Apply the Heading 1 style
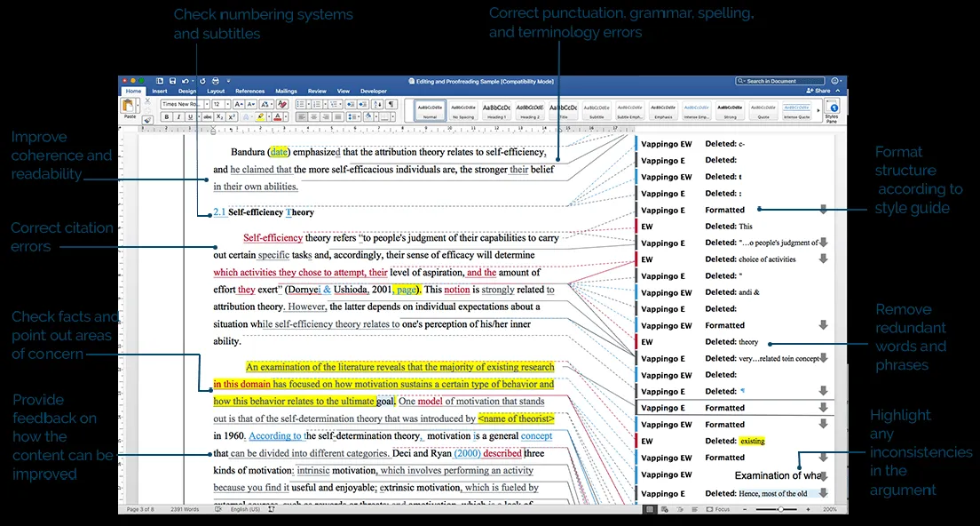The image size is (980, 526). click(496, 111)
